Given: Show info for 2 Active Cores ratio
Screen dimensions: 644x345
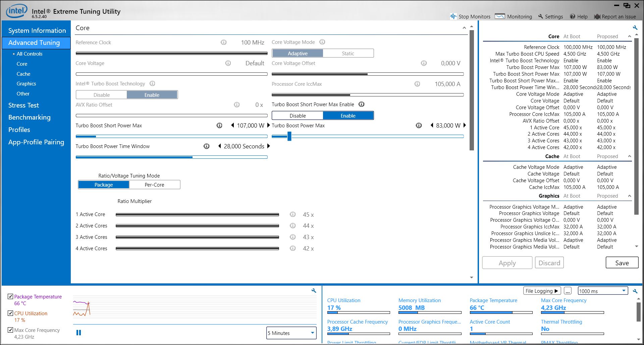Looking at the screenshot, I should tap(293, 226).
